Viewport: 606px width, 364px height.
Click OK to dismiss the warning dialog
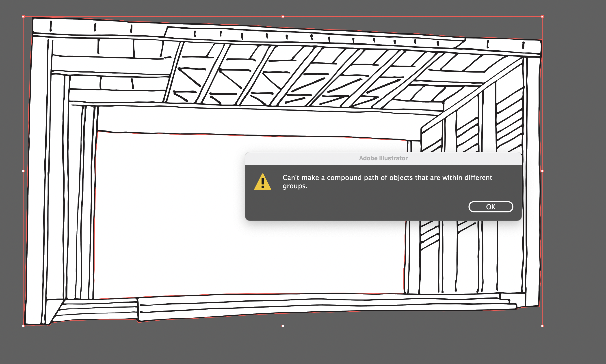(490, 207)
